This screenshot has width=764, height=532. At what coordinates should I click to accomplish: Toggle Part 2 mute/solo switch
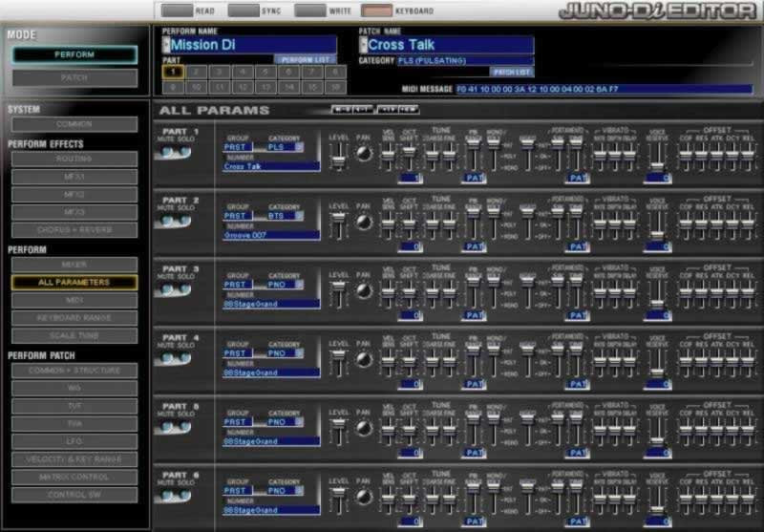click(x=179, y=222)
